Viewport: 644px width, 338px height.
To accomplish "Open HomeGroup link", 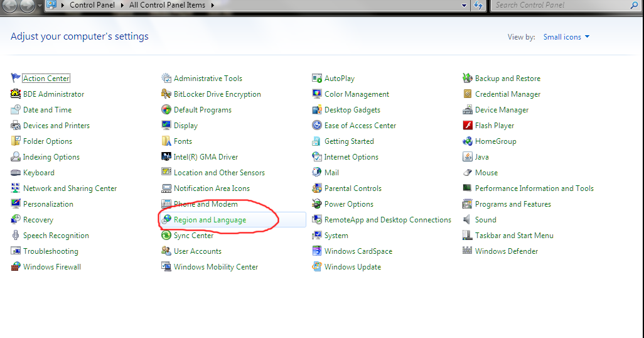I will pos(496,141).
